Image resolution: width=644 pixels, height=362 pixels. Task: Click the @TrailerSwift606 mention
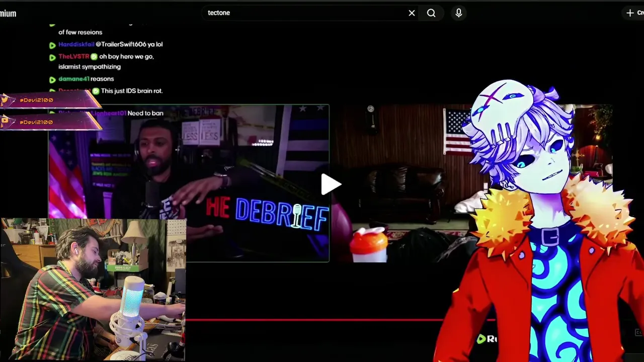(121, 44)
